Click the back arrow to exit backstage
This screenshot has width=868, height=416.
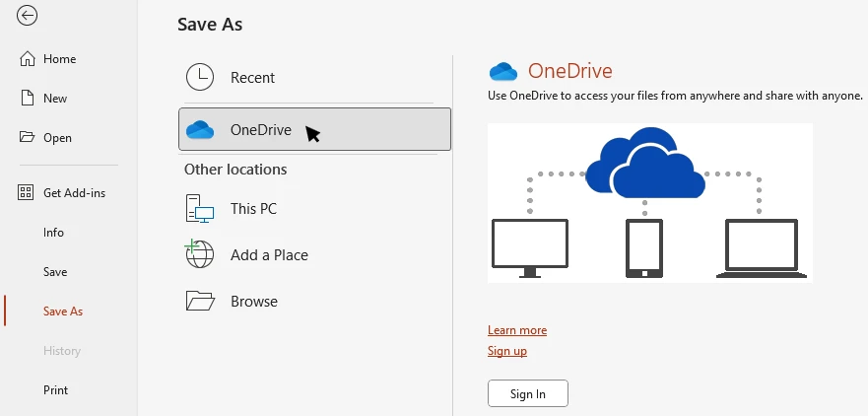pyautogui.click(x=27, y=16)
